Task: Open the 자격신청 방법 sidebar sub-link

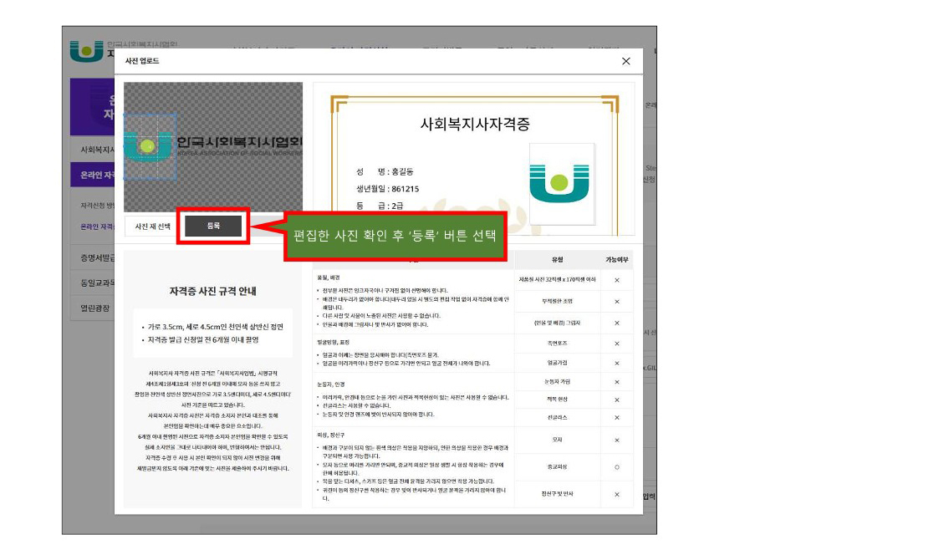Action: click(x=97, y=206)
